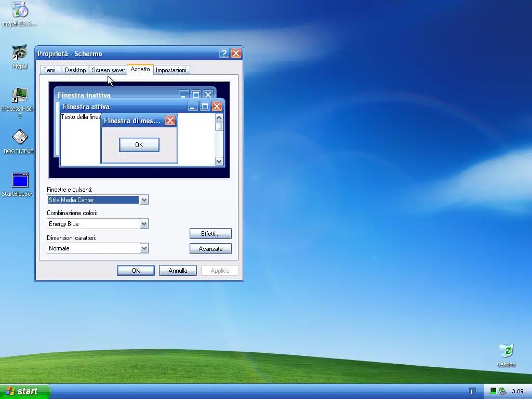This screenshot has width=532, height=399.
Task: Cancel with the Annulla button
Action: (178, 270)
